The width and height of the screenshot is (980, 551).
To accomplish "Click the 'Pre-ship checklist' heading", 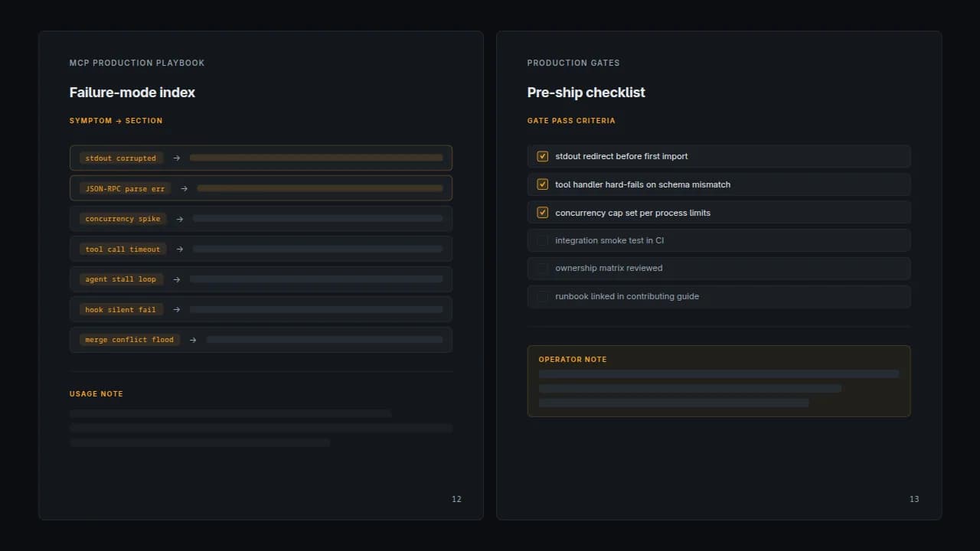I will [586, 93].
